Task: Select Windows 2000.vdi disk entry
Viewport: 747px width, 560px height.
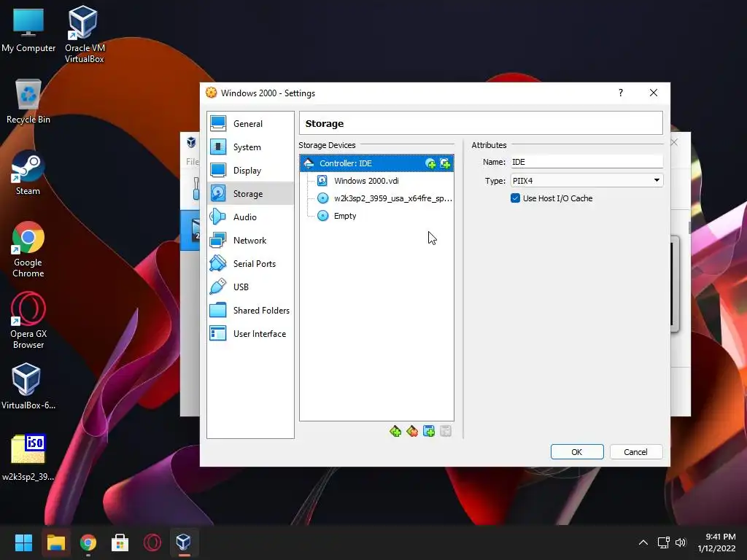Action: [366, 181]
